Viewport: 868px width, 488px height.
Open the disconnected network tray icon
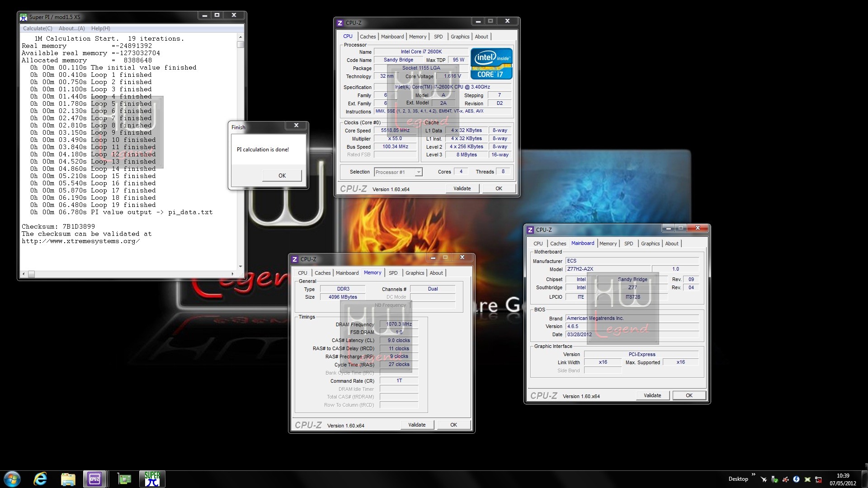coord(818,479)
